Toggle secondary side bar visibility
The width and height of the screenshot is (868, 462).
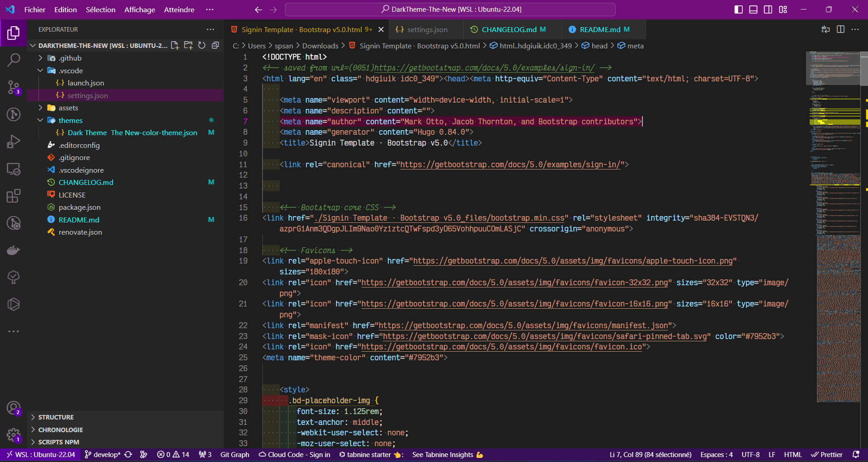(768, 9)
